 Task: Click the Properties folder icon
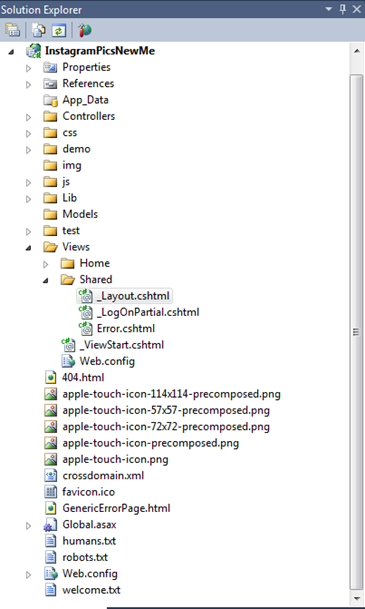click(50, 68)
